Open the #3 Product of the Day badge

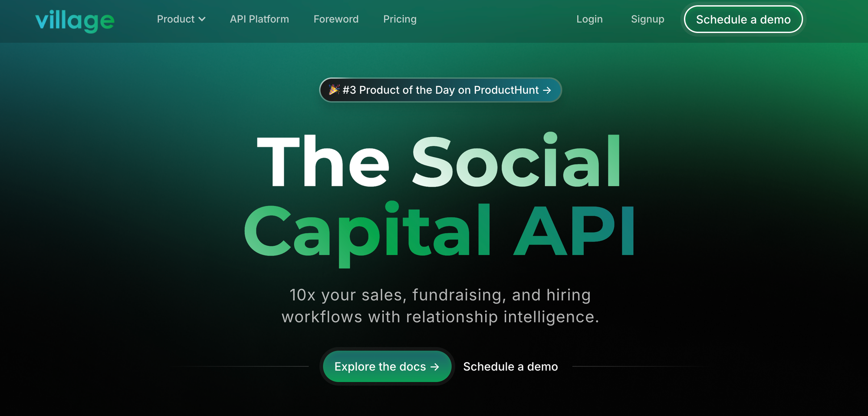tap(441, 90)
